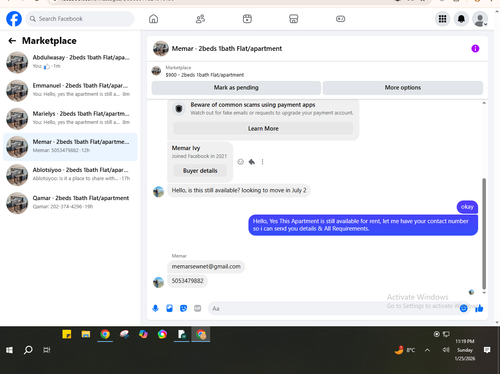
Task: Go back from Marketplace inbox
Action: click(x=12, y=41)
